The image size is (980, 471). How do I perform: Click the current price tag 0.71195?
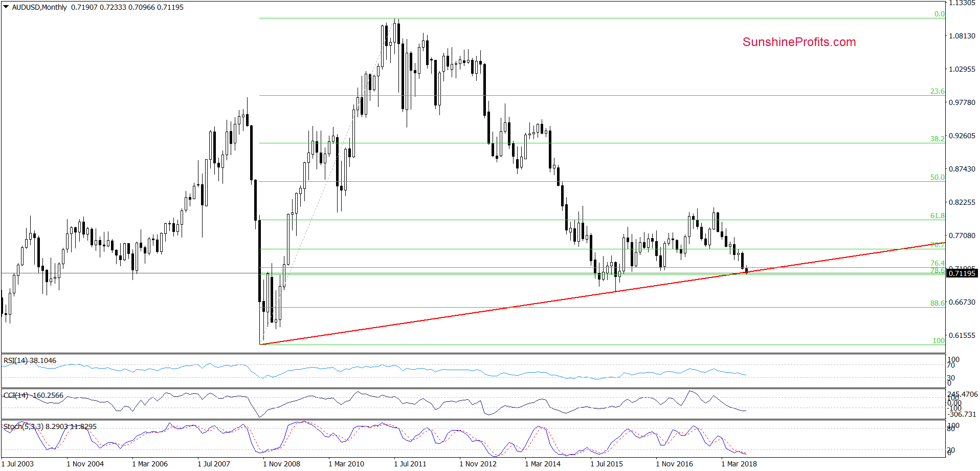pos(962,273)
